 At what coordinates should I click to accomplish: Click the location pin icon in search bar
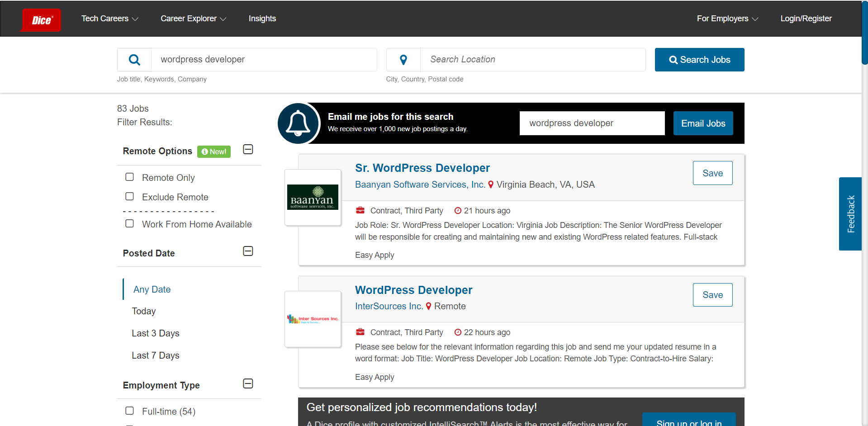click(x=403, y=60)
